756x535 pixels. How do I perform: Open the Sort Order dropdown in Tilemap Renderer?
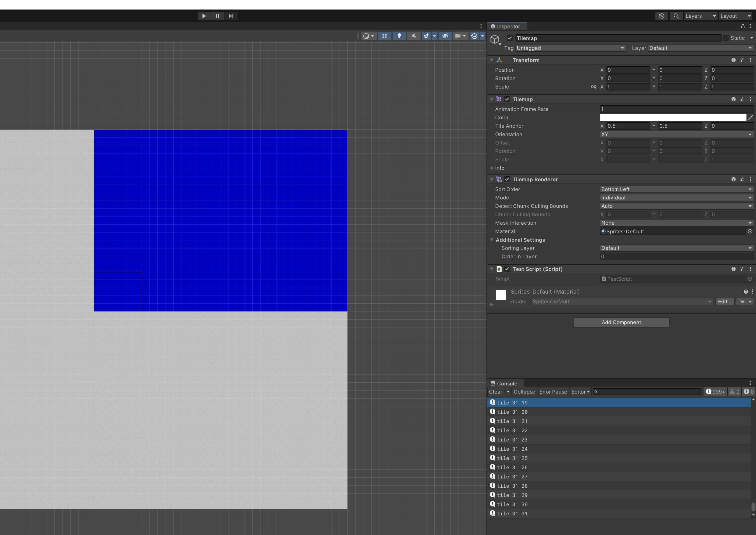point(676,189)
